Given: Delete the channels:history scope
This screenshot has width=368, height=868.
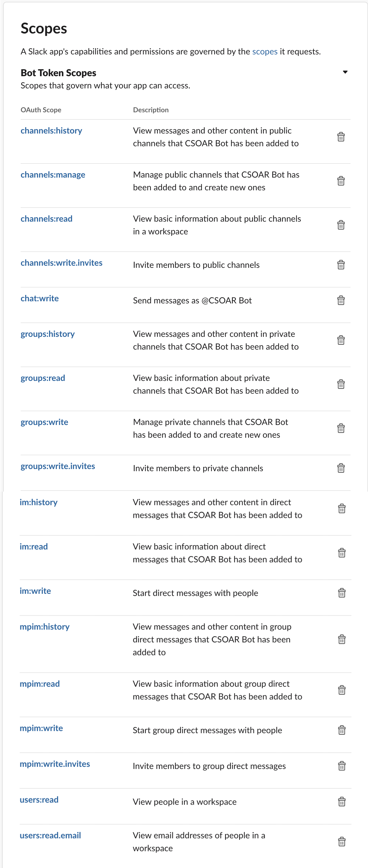Looking at the screenshot, I should pyautogui.click(x=341, y=137).
